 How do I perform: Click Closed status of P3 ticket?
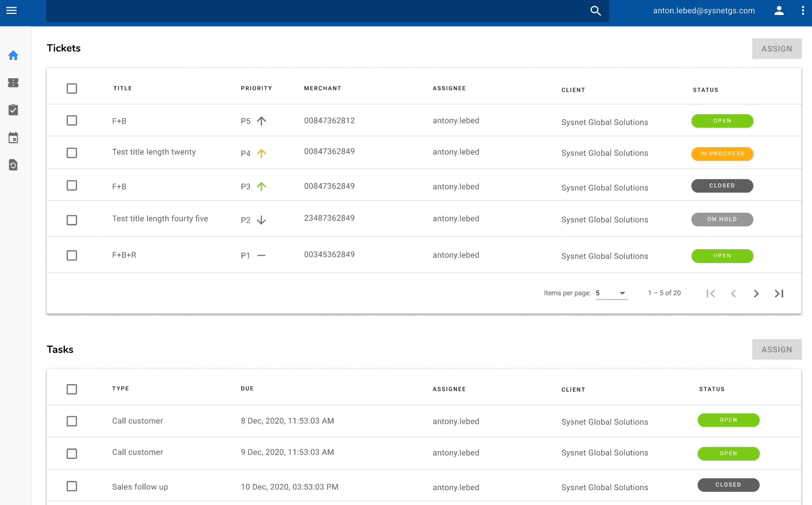722,186
